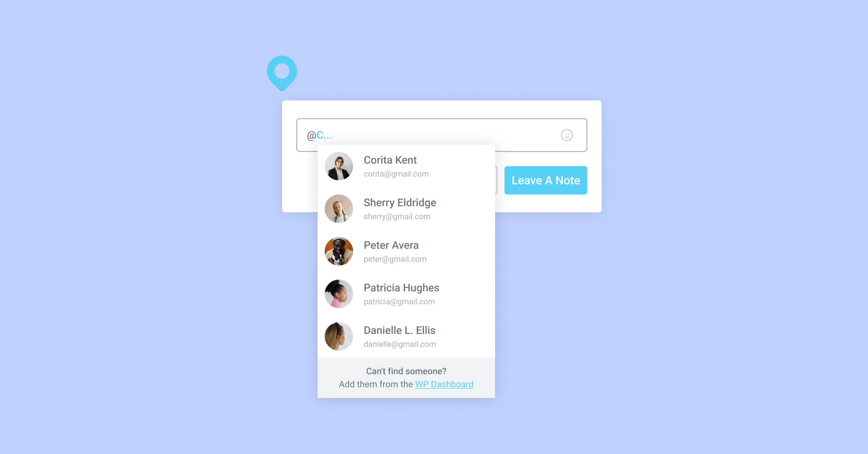The height and width of the screenshot is (454, 868).
Task: Select peter@gmail.com contact entry
Action: [407, 251]
